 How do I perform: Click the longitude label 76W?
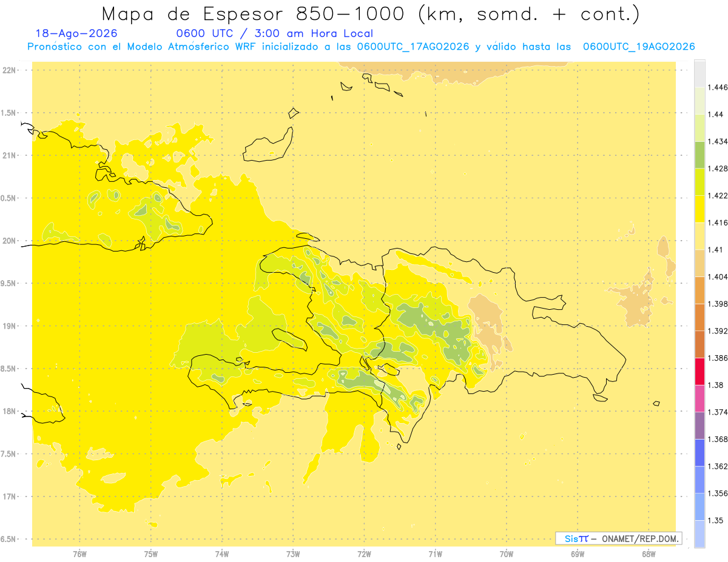click(79, 554)
